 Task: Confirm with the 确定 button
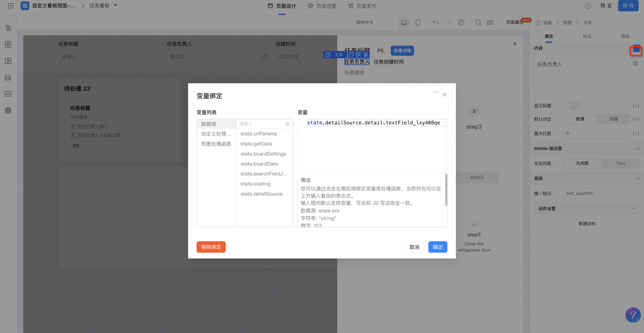438,247
